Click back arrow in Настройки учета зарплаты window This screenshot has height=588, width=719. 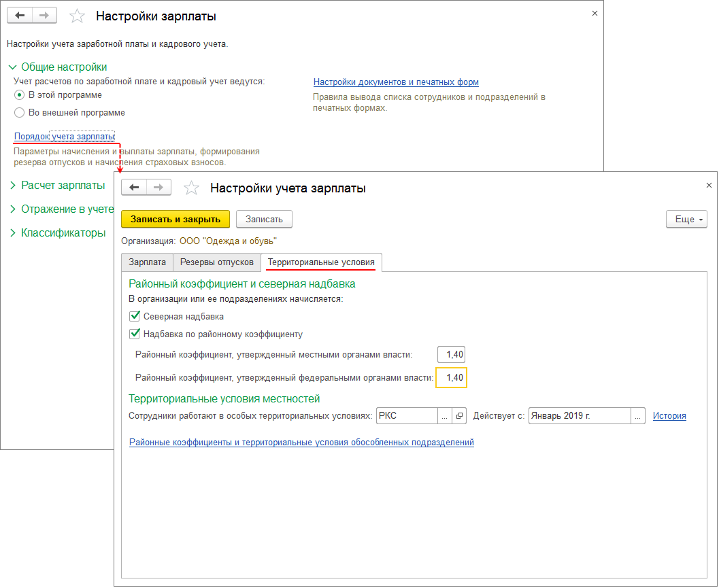[134, 188]
